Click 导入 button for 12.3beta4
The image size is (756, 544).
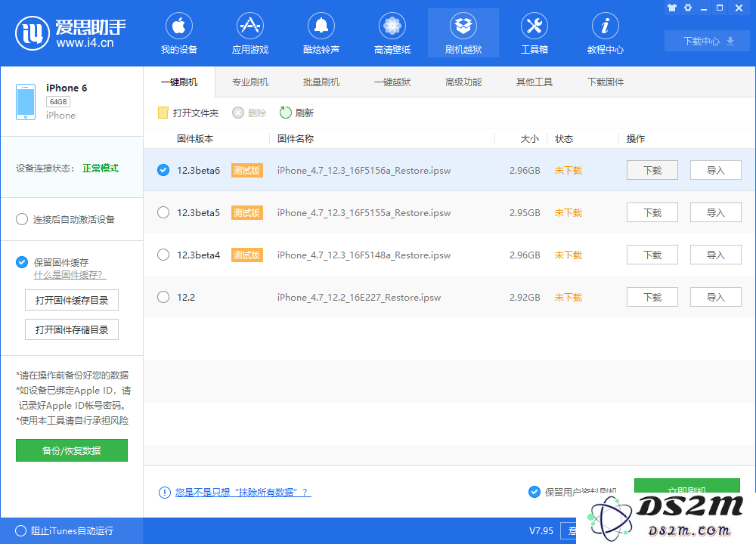click(715, 255)
